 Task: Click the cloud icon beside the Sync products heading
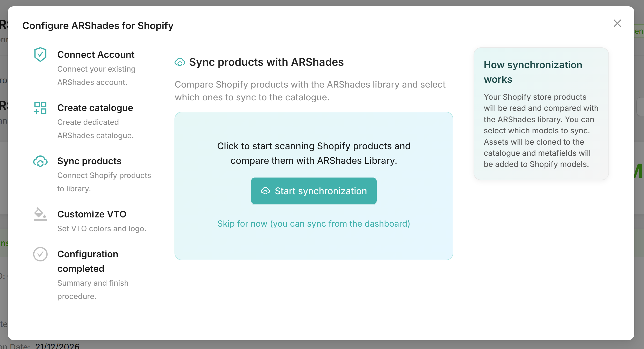(180, 62)
